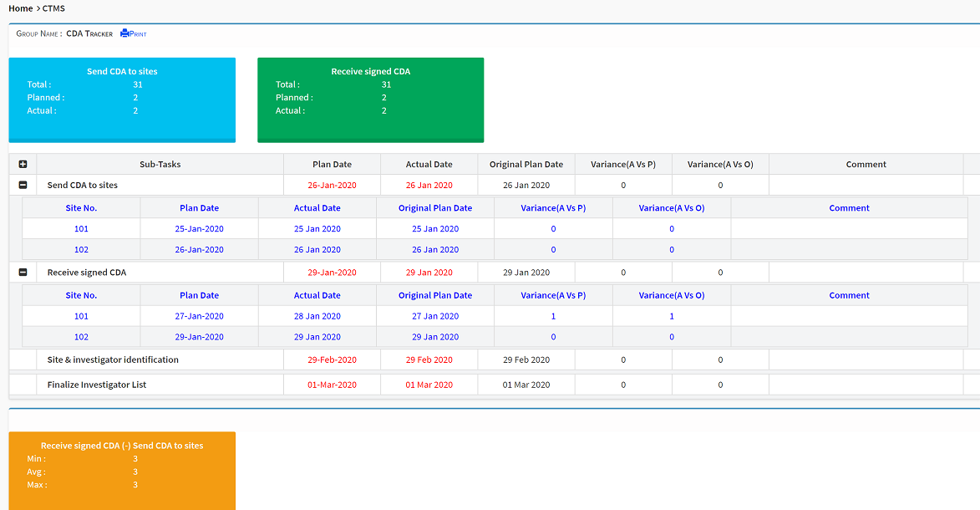Screen dimensions: 980x510
Task: Expand all sub-tasks using the plus icon
Action: click(21, 164)
